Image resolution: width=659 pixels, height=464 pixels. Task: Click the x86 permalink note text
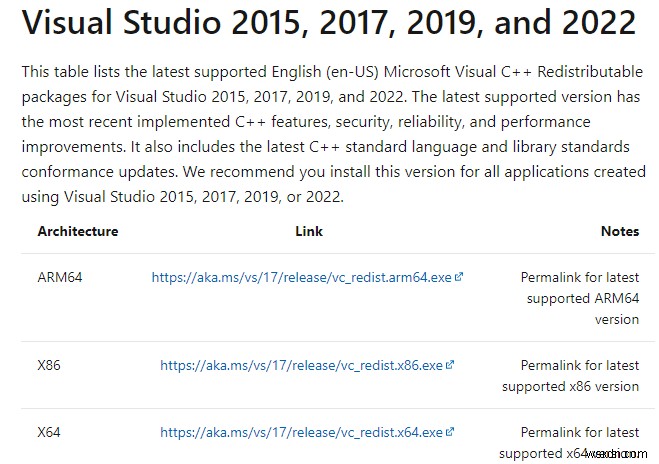(x=571, y=376)
